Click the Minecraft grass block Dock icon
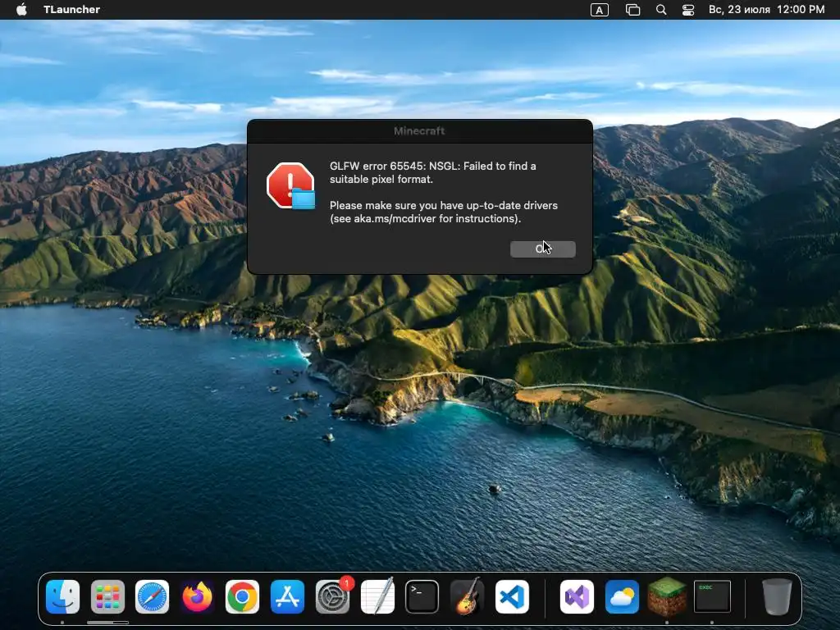 tap(667, 596)
